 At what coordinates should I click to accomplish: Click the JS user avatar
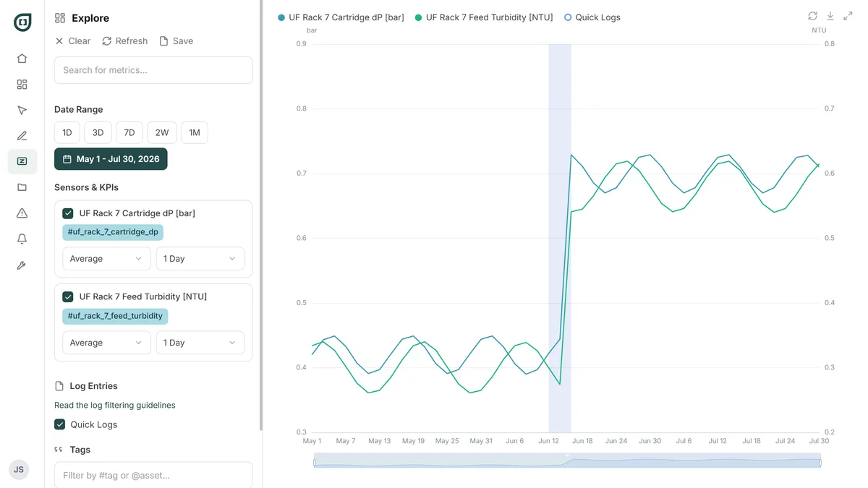click(x=19, y=470)
